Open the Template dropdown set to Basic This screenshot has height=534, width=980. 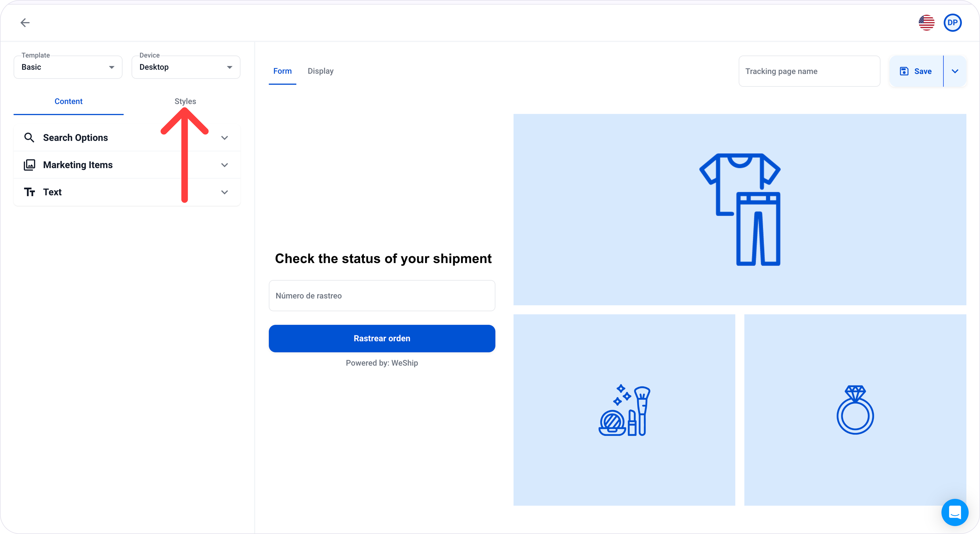tap(68, 67)
